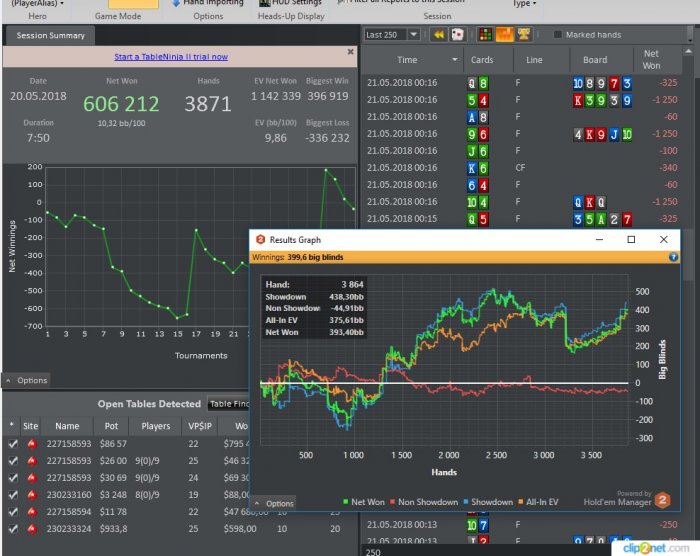Click the green Net Won legend swatch
This screenshot has width=700, height=556.
348,502
